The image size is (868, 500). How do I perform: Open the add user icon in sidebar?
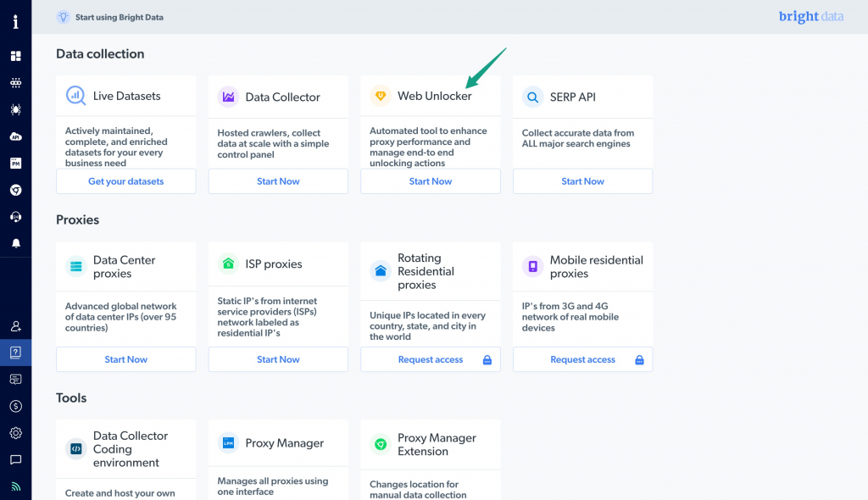(15, 326)
